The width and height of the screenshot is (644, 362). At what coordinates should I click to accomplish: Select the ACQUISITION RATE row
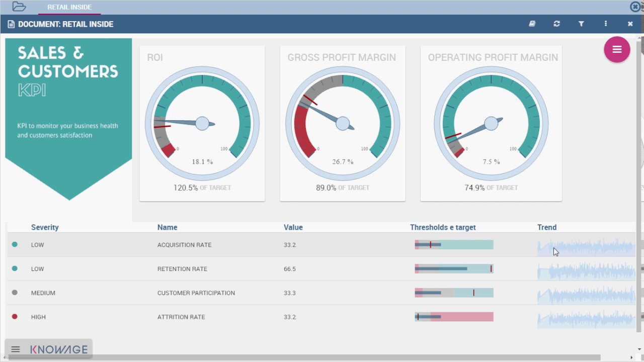click(x=184, y=245)
